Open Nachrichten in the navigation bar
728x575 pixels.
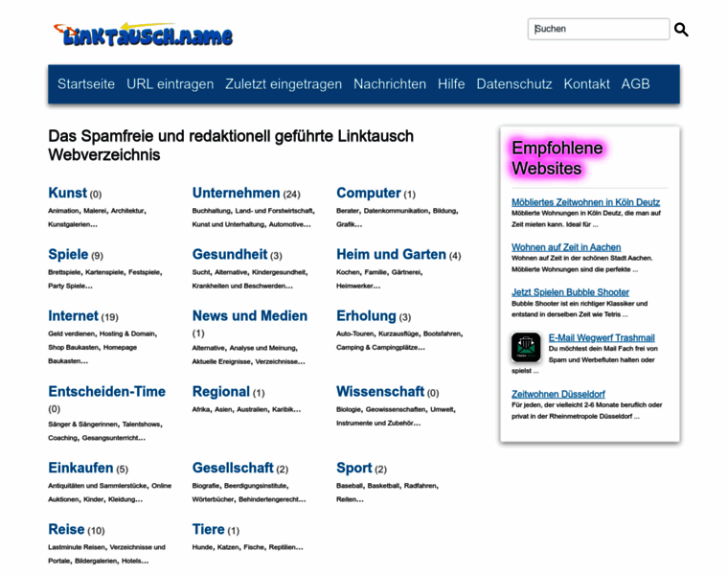(390, 84)
